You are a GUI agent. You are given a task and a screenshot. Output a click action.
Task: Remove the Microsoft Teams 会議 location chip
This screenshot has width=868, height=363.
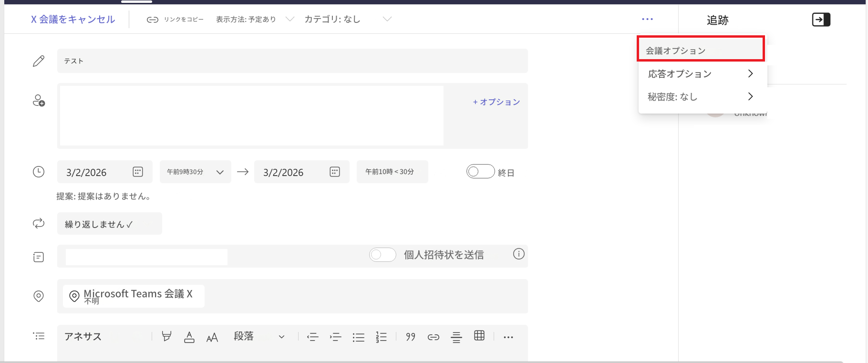pos(190,293)
